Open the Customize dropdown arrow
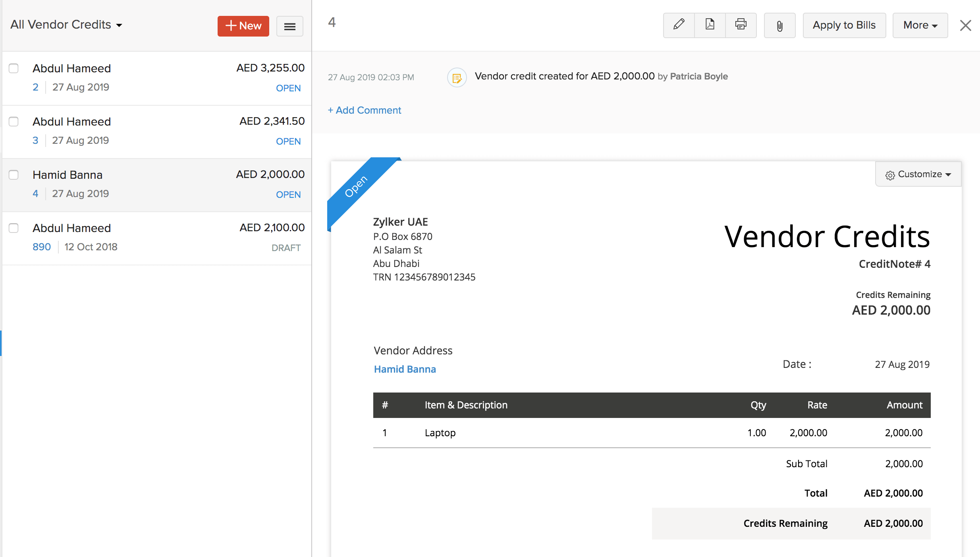The height and width of the screenshot is (557, 980). (x=949, y=174)
